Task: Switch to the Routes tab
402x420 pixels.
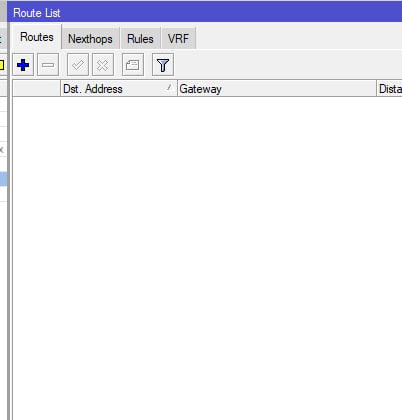Action: 37,37
